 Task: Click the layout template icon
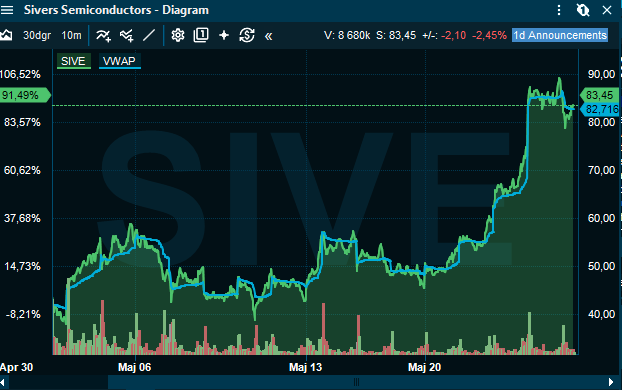pos(201,35)
